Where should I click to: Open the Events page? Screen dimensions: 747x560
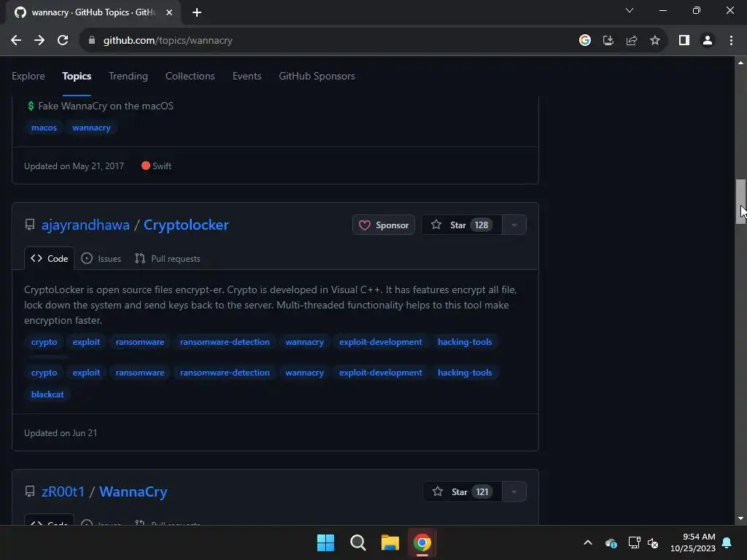click(x=247, y=76)
